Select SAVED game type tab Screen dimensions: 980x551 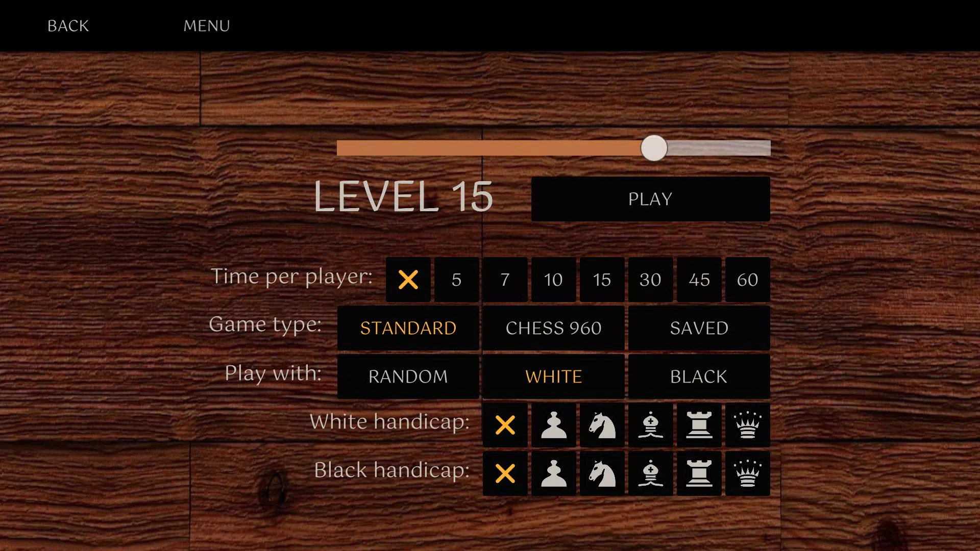[x=699, y=328]
